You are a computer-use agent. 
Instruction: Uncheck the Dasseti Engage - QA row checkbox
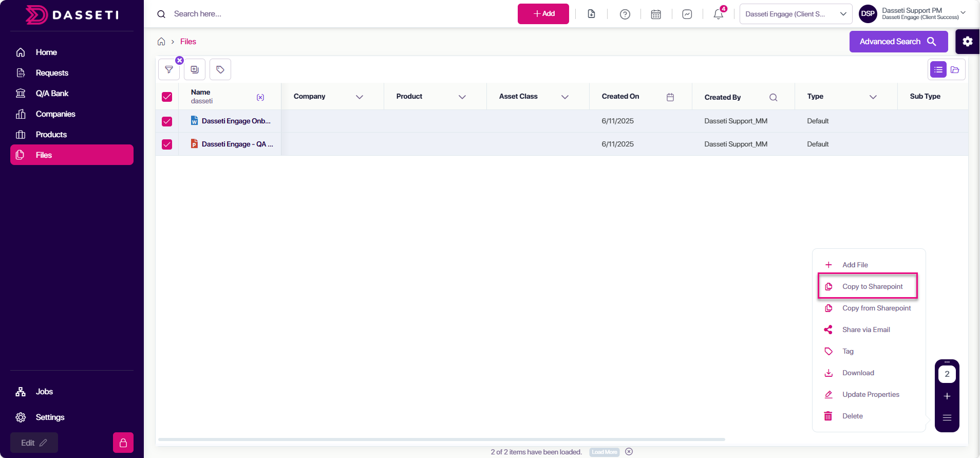(167, 144)
